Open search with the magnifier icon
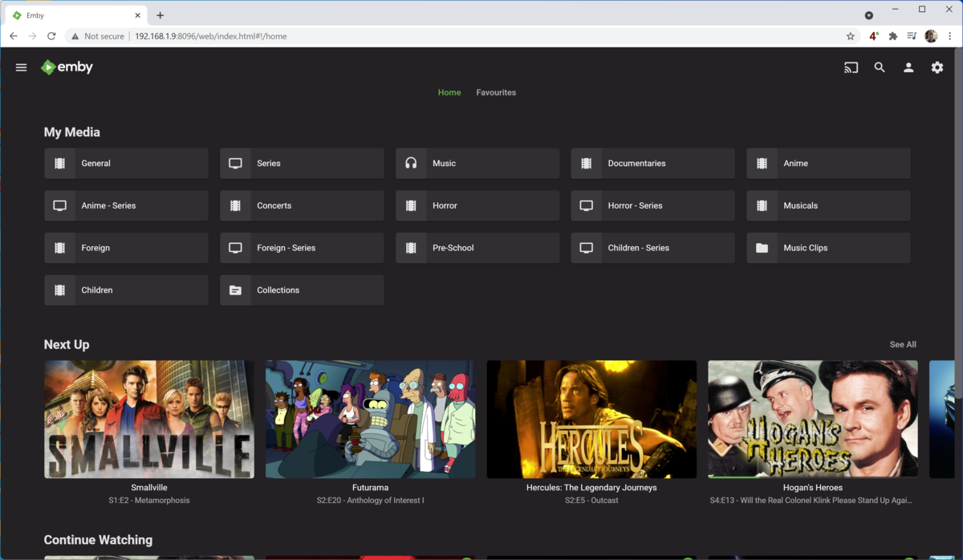 click(x=880, y=68)
